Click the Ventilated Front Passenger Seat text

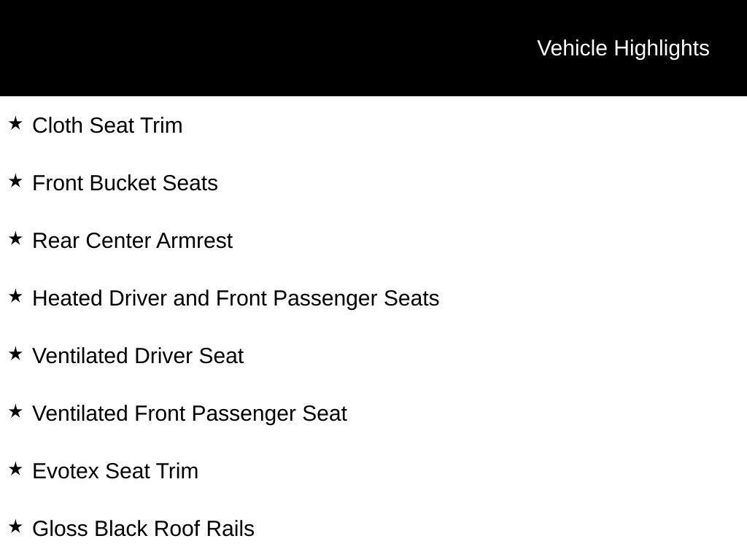(x=190, y=414)
